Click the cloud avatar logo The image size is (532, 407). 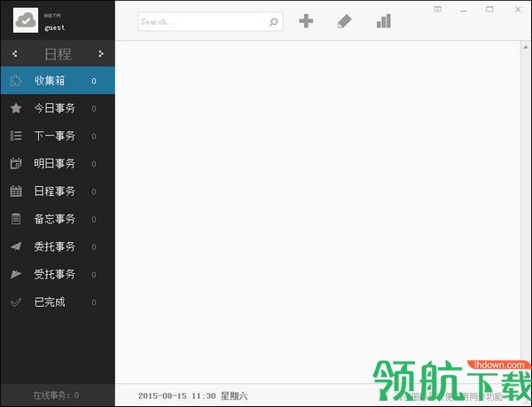pyautogui.click(x=26, y=20)
